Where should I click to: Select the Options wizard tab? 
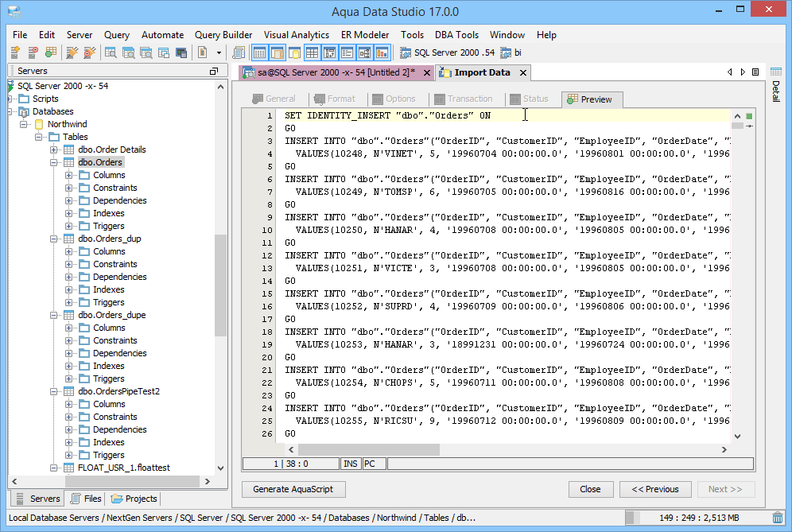pos(394,99)
